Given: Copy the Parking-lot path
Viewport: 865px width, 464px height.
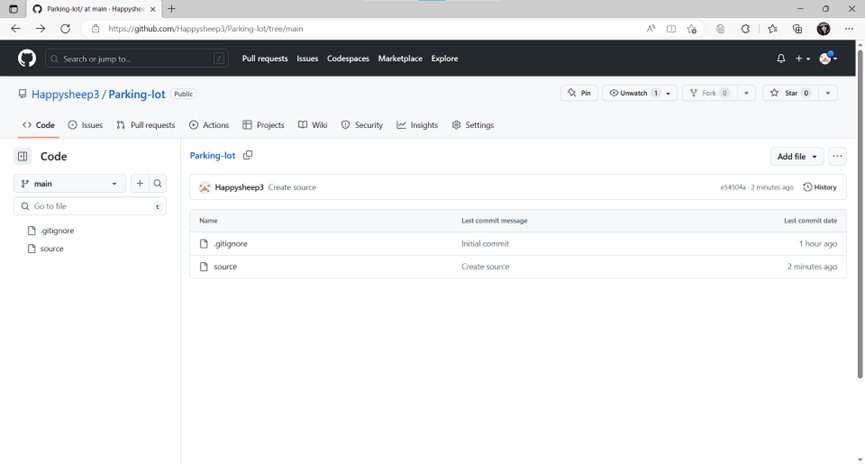Looking at the screenshot, I should [x=248, y=156].
